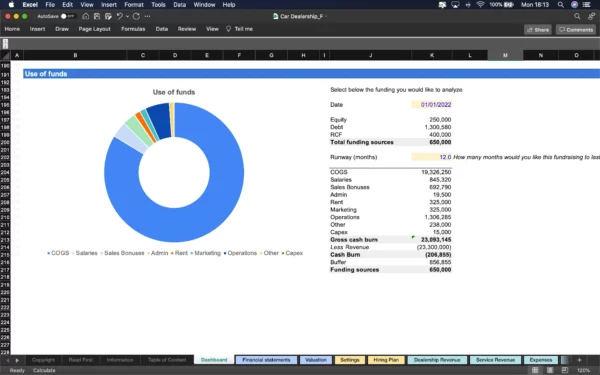Open the Review ribbon tab
Viewport: 600px width, 375px height.
(x=187, y=29)
